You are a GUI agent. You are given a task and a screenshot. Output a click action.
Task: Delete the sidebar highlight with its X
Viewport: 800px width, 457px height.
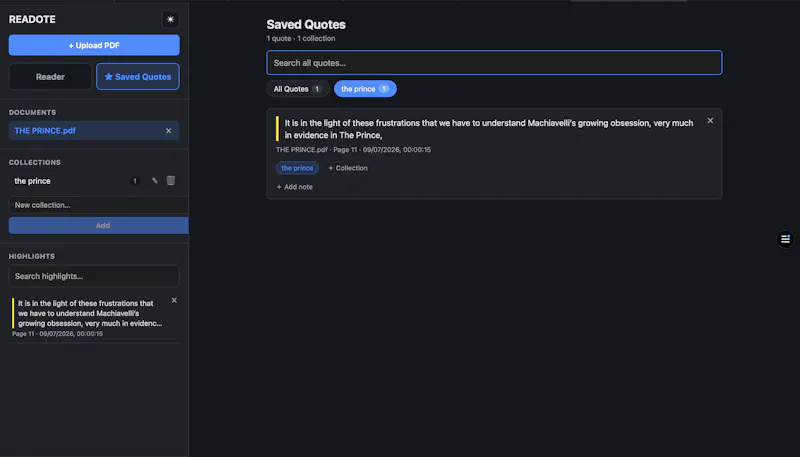(x=174, y=300)
